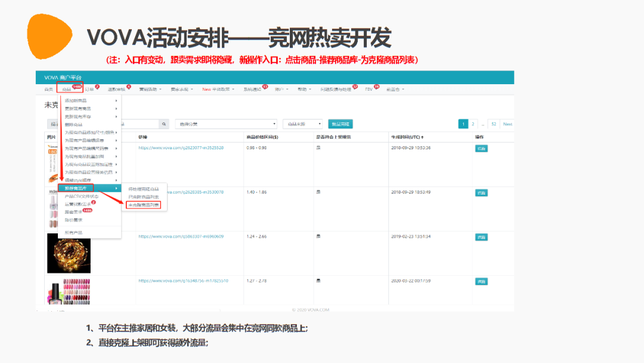Image resolution: width=644 pixels, height=363 pixels.
Task: Clone the product listed 2019-02-23 13:51:34
Action: [481, 237]
